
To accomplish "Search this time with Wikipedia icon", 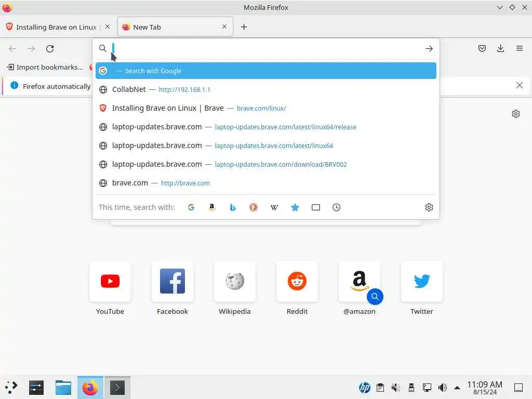I will click(274, 207).
